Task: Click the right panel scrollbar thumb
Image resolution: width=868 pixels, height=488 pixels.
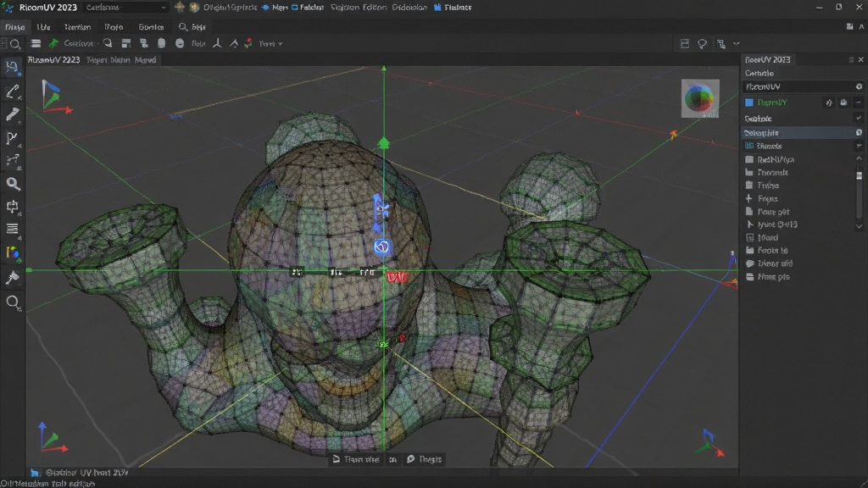Action: pos(860,175)
